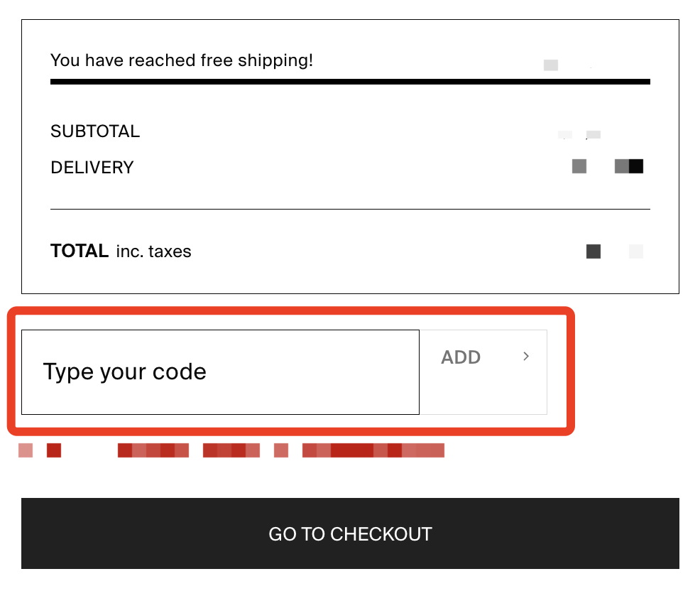This screenshot has height=591, width=700.
Task: Click the blurred subtotal amount
Action: click(x=579, y=134)
